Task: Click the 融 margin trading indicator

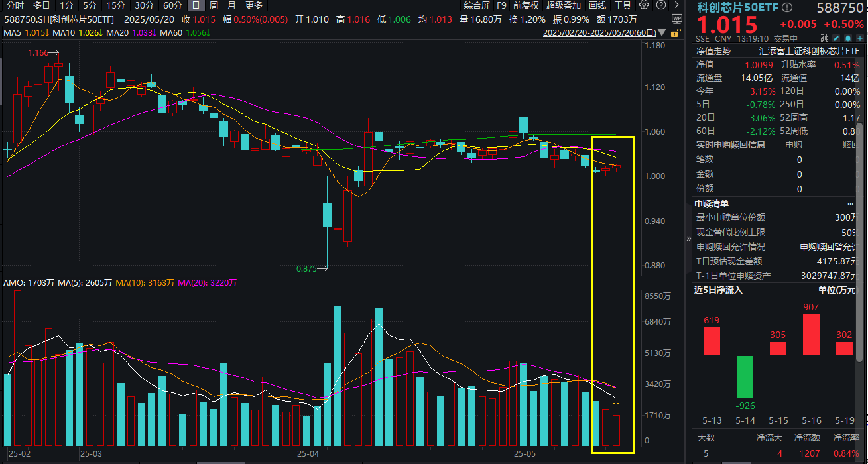Action: (x=824, y=38)
